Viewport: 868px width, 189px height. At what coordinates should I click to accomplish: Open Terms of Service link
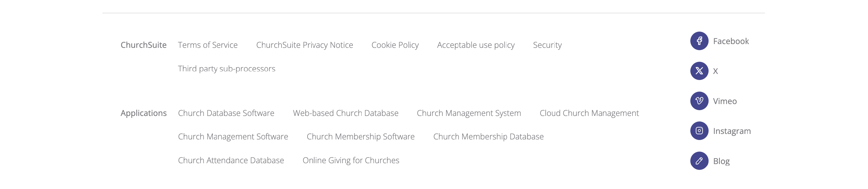[207, 45]
